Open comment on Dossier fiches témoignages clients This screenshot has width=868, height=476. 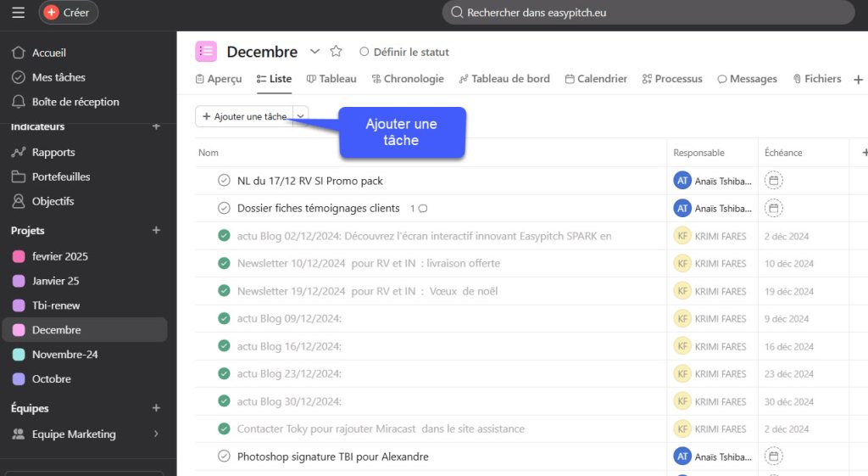[x=419, y=209]
